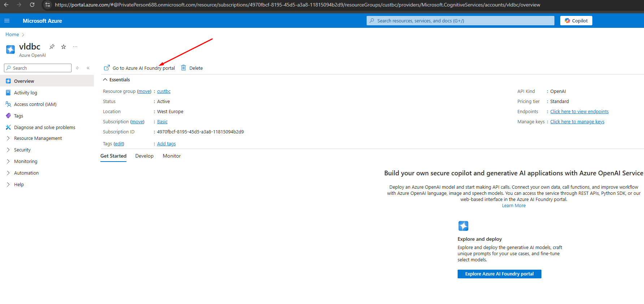This screenshot has height=304, width=644.
Task: Click the Azure search resources box
Action: pyautogui.click(x=460, y=21)
